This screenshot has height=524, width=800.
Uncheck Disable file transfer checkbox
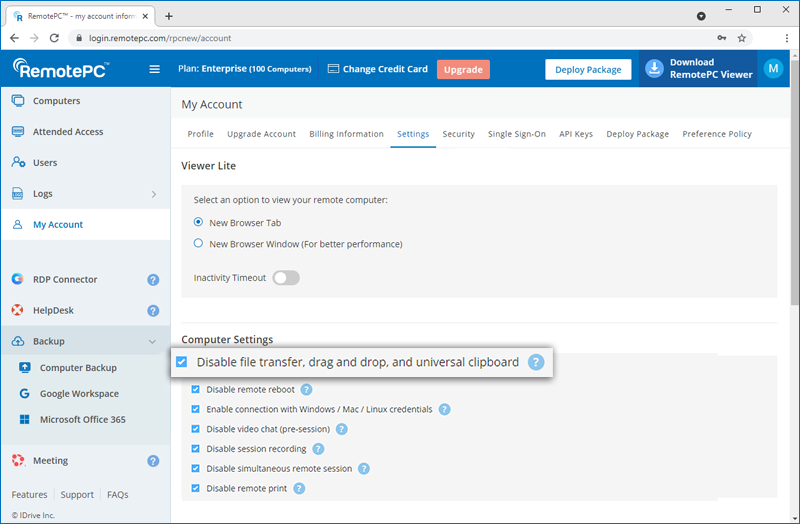[x=182, y=362]
